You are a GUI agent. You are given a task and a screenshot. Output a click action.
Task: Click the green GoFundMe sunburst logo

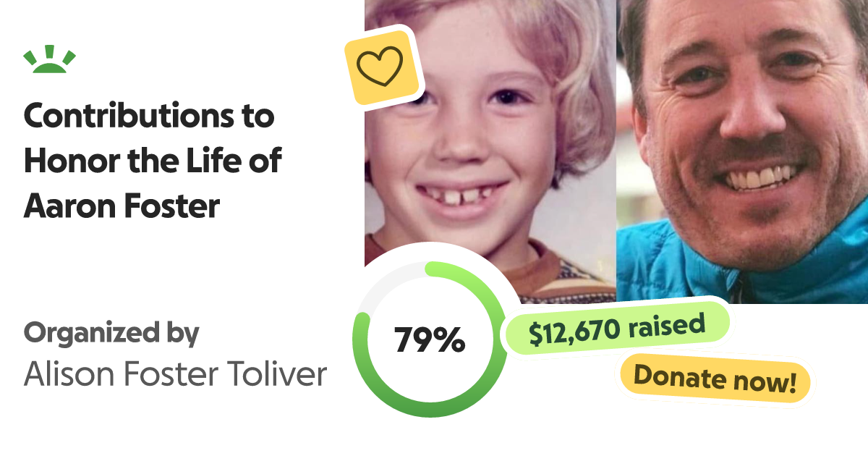click(x=49, y=61)
